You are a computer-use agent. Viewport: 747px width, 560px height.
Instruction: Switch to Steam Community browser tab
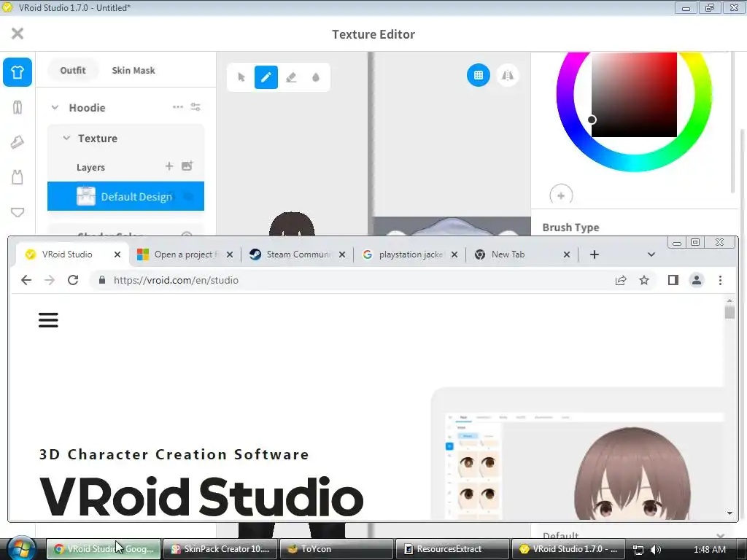point(298,254)
